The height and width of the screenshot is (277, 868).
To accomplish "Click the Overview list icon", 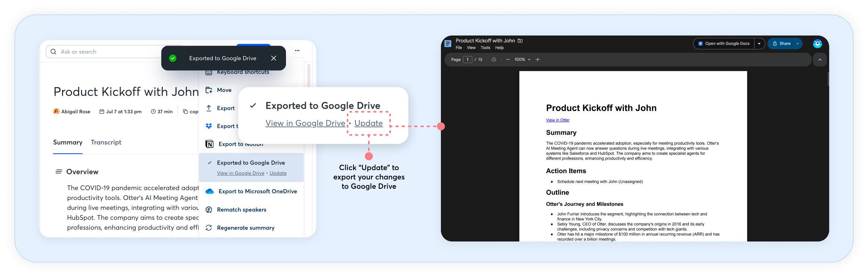I will point(59,172).
